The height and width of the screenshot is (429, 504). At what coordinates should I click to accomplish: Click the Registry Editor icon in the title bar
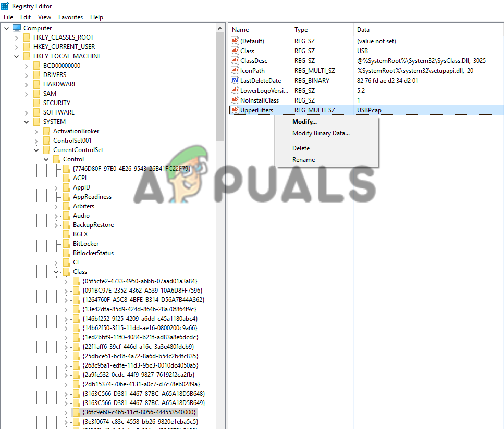point(5,6)
